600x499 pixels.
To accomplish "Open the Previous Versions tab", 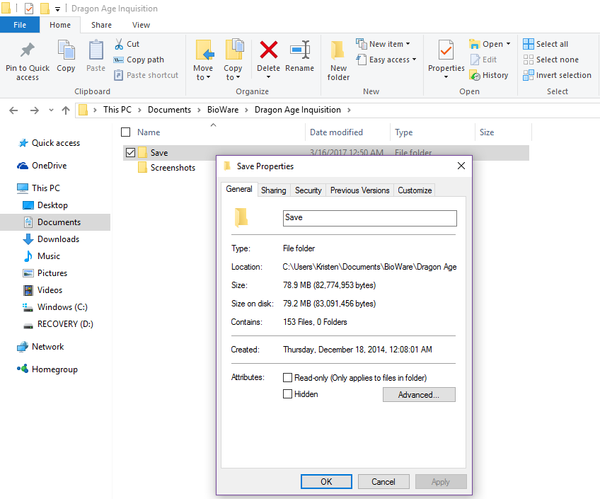I will 360,190.
